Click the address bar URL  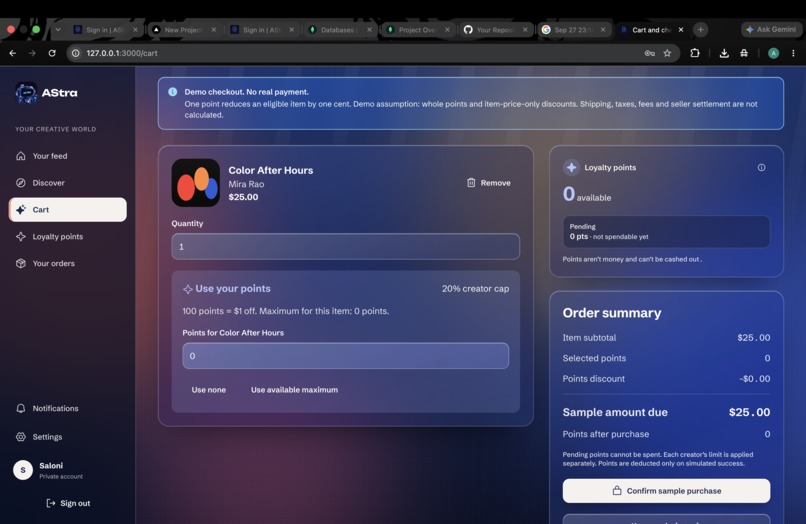tap(122, 53)
